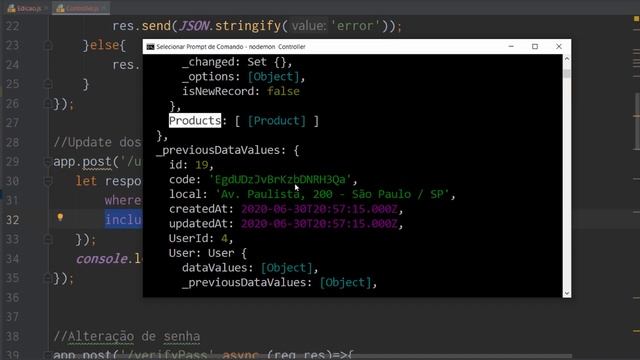Screen dimensions: 640x360
Task: Click '[Product]' in the console output
Action: tap(277, 121)
